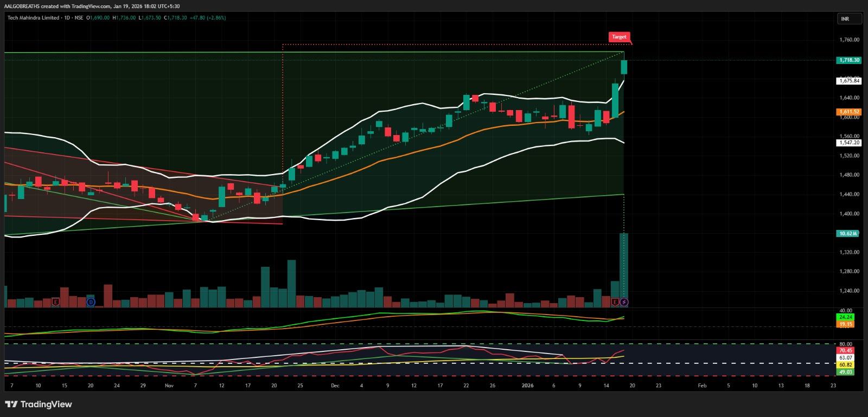
Task: Click the earnings E marker in January
Action: 615,301
